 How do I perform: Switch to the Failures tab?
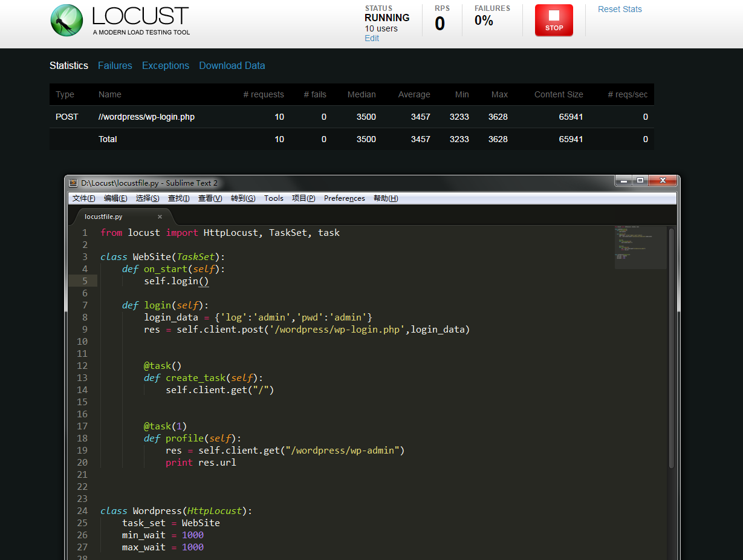click(115, 65)
